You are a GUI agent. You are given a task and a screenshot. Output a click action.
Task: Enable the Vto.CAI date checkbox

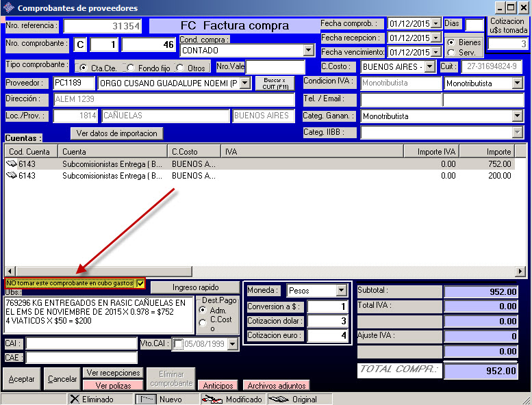coord(179,344)
